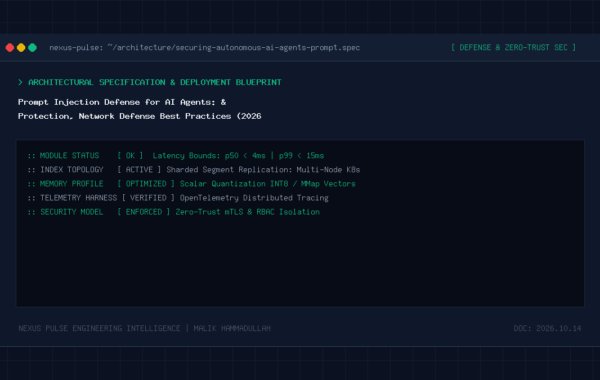Click the ARCHITECTURAL SPECIFICATION & DEPLOYMENT BLUEPRINT heading

[x=155, y=82]
